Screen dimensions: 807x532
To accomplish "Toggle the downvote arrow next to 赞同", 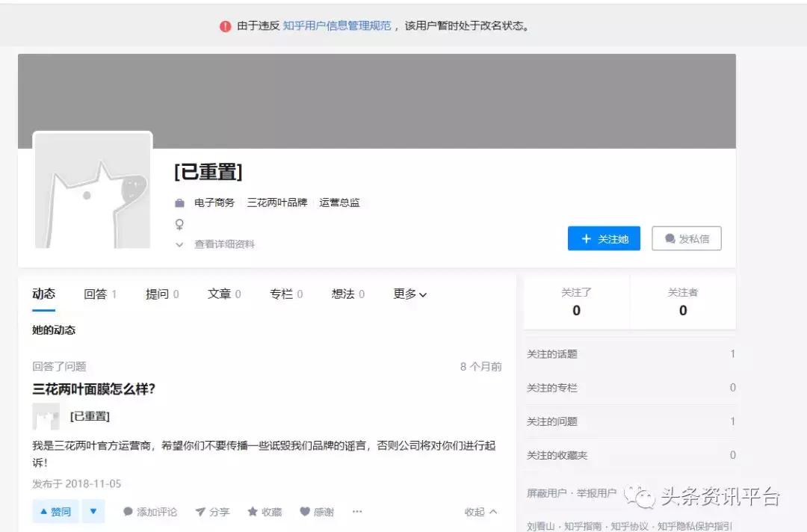I will (x=93, y=511).
